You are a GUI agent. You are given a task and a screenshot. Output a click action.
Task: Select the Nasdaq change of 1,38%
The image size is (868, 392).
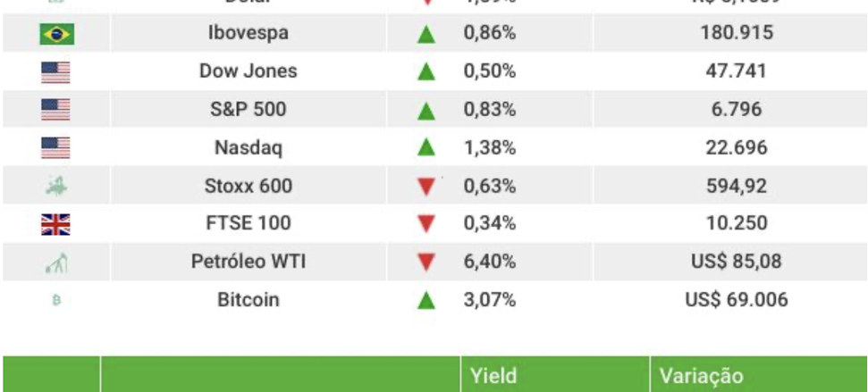pos(489,147)
